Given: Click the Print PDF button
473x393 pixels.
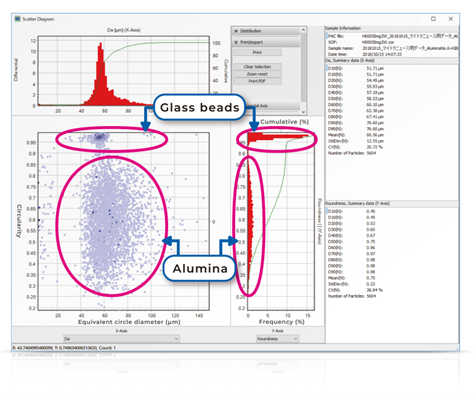Looking at the screenshot, I should pyautogui.click(x=257, y=81).
